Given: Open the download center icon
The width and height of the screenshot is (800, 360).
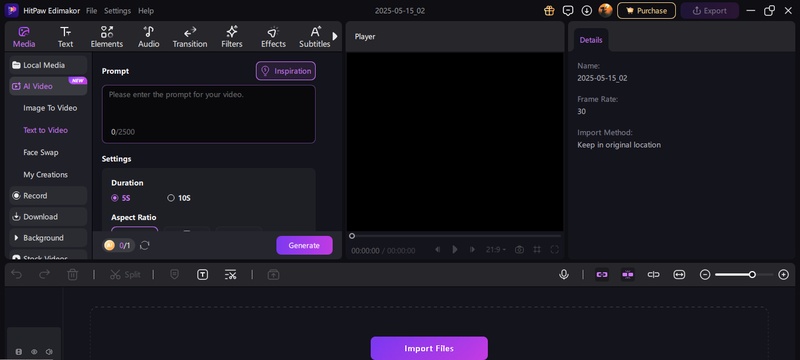Looking at the screenshot, I should click(x=587, y=11).
